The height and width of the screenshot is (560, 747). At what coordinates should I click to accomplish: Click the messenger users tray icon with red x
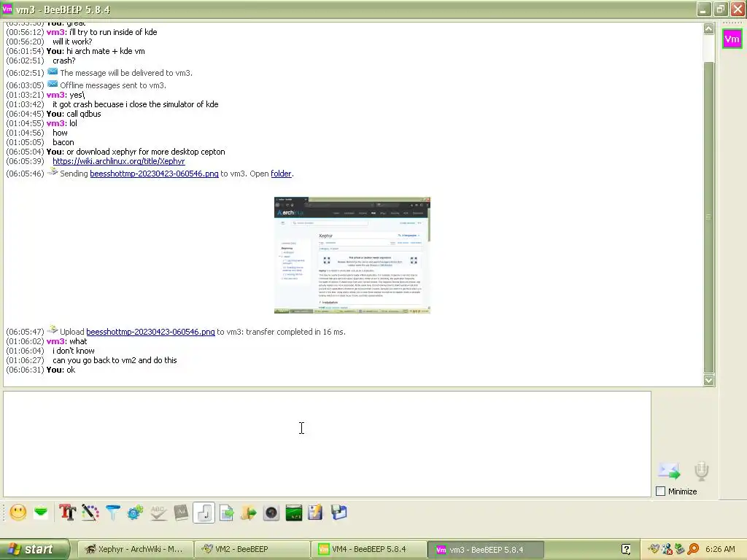coord(667,549)
